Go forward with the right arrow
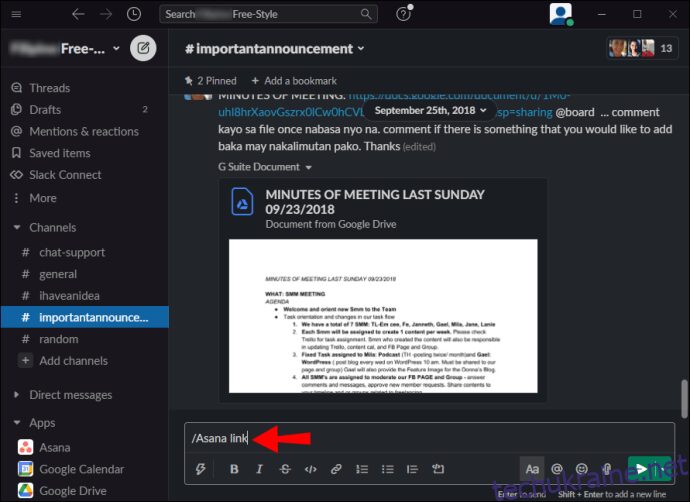The width and height of the screenshot is (690, 502). point(106,14)
